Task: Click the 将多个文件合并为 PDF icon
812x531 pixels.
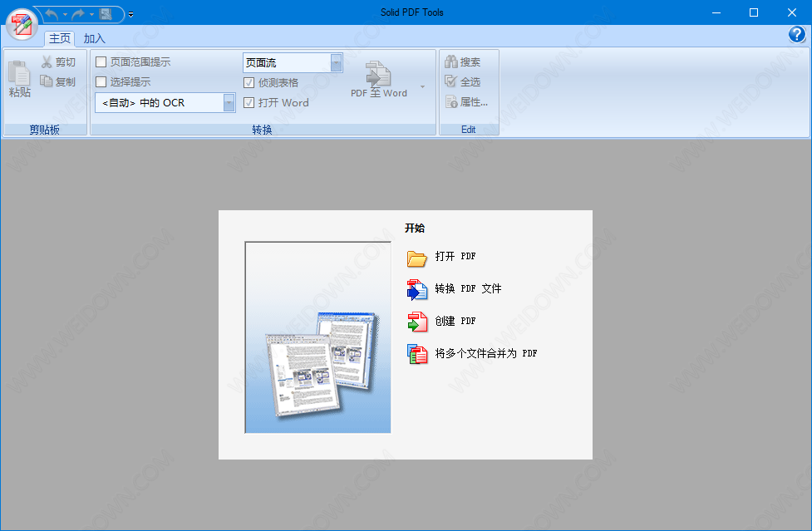Action: click(x=417, y=355)
